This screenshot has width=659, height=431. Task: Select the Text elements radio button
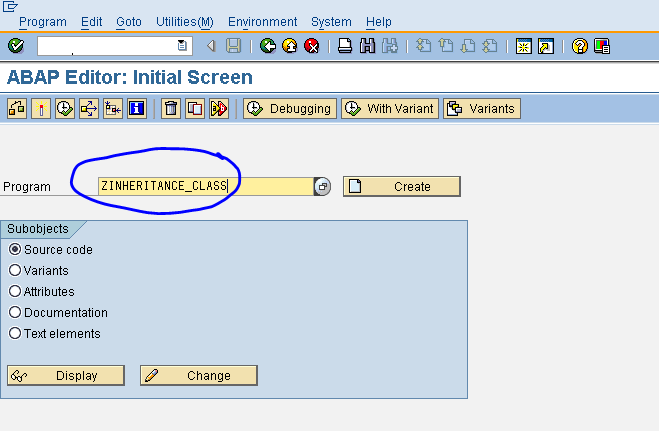pos(15,334)
